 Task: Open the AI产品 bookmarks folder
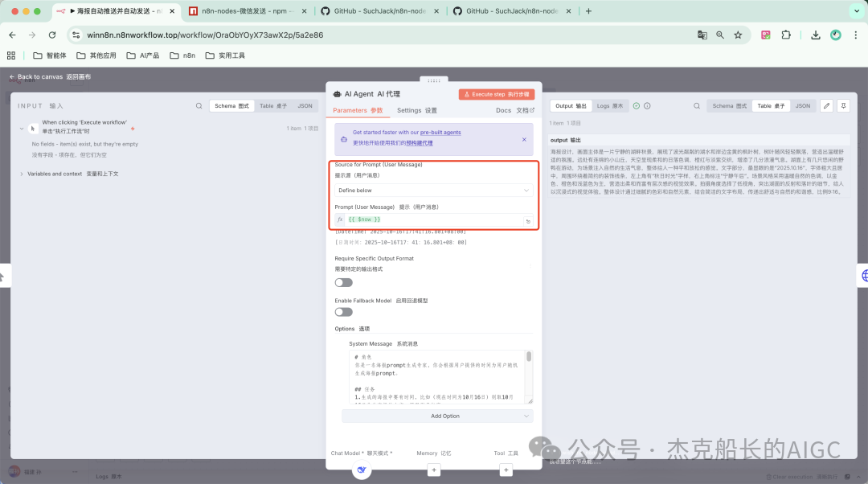143,55
